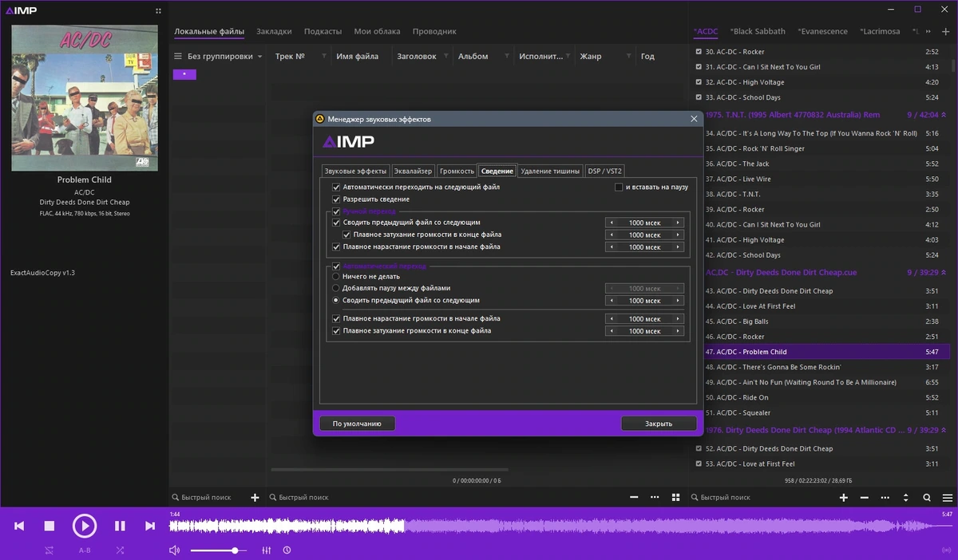Image resolution: width=958 pixels, height=560 pixels.
Task: Toggle Плавное затухание in Автоматический переход section
Action: [x=336, y=330]
